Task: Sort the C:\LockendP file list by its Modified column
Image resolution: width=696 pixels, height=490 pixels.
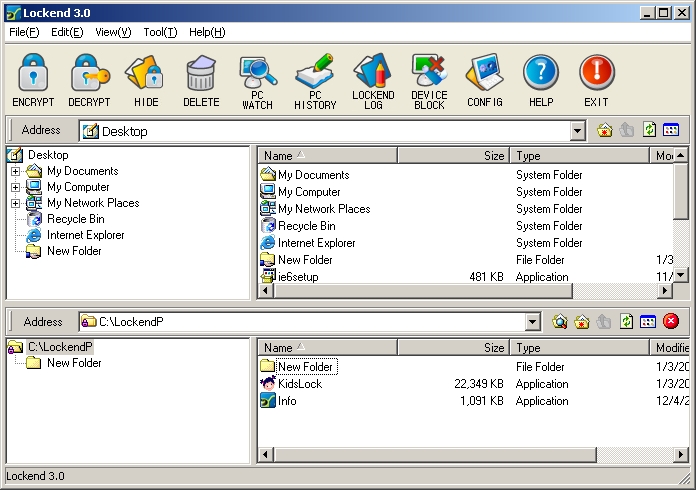Action: tap(670, 348)
